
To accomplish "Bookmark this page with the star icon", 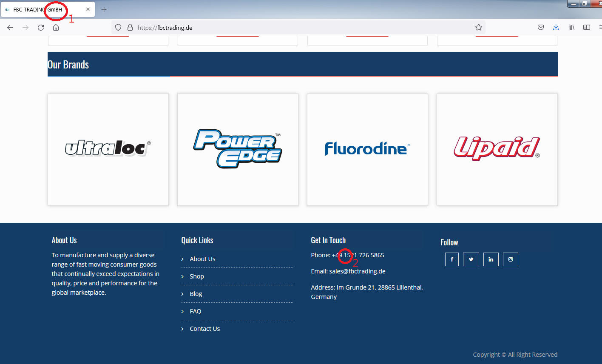I will (x=479, y=28).
